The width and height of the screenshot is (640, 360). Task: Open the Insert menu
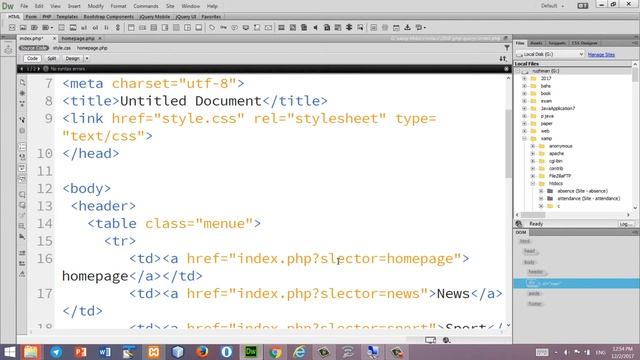point(74,6)
